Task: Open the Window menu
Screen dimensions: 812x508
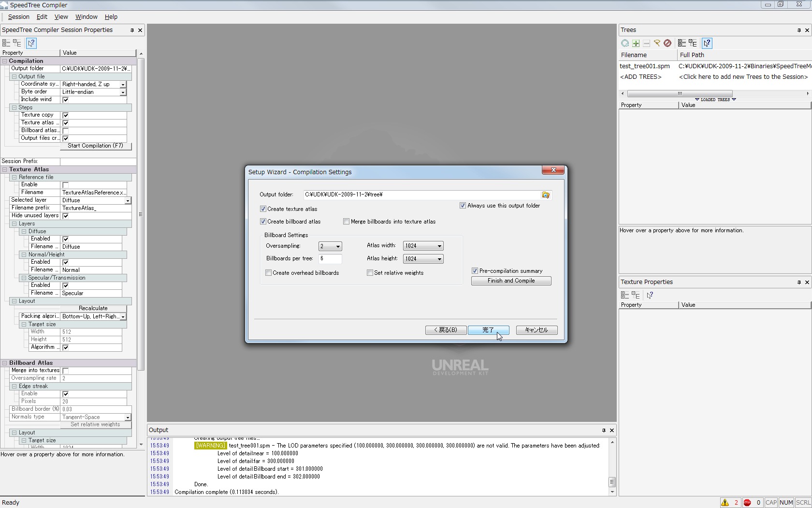Action: 86,17
